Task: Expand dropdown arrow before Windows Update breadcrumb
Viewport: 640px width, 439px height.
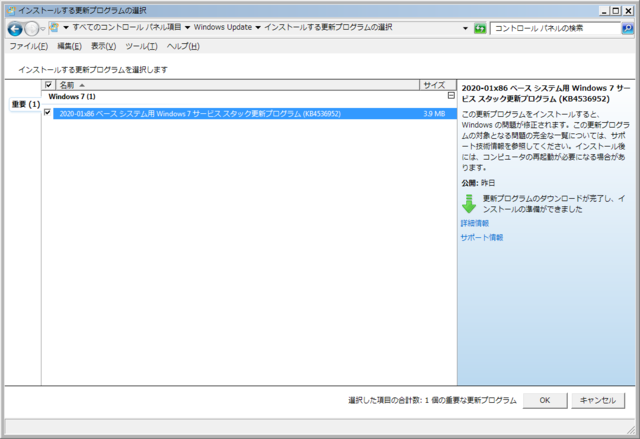Action: coord(187,28)
